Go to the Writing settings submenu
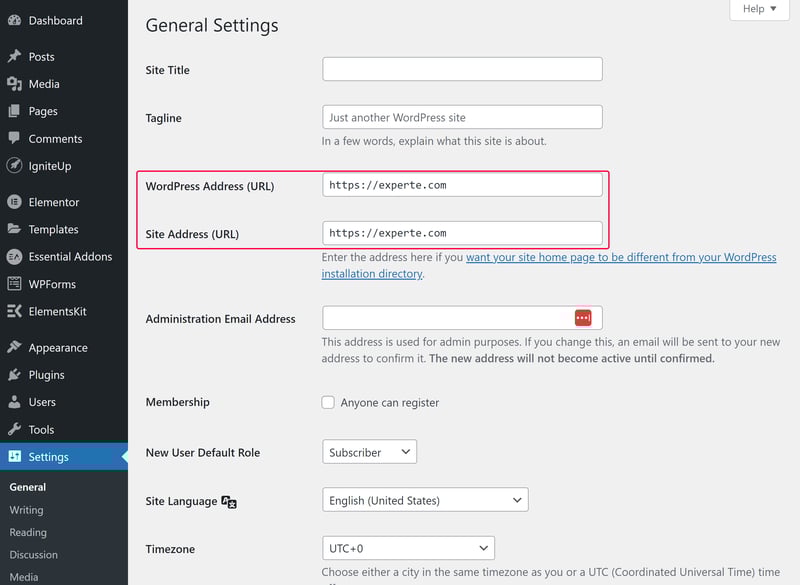800x585 pixels. pyautogui.click(x=27, y=510)
